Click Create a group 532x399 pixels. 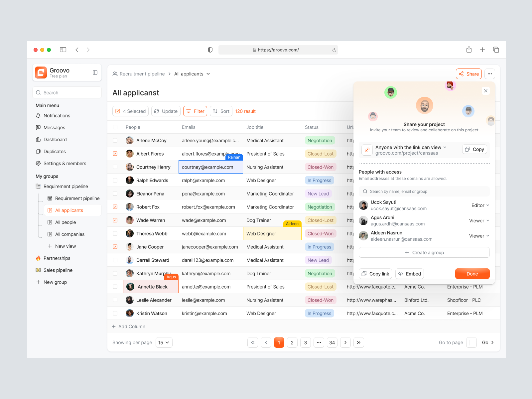point(424,252)
